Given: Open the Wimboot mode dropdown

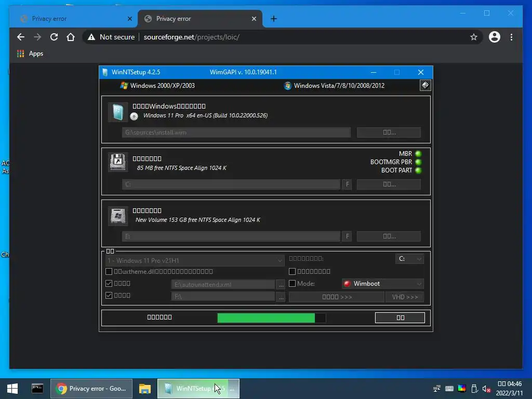Looking at the screenshot, I should (383, 284).
